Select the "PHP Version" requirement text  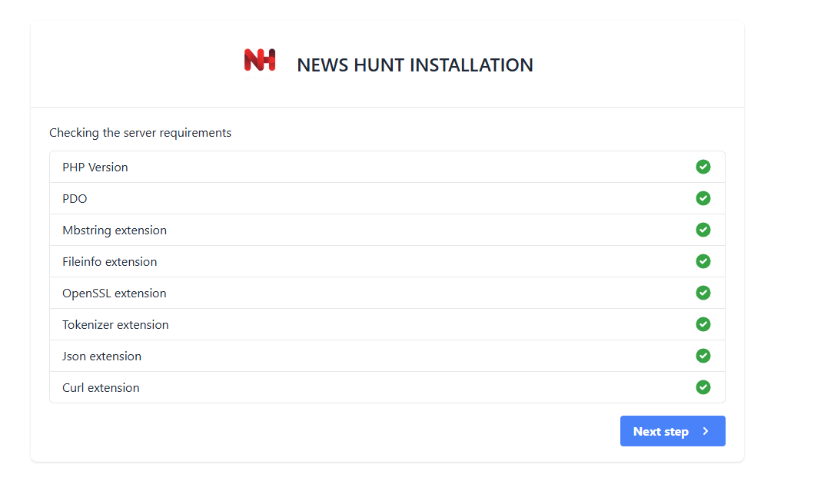point(95,167)
